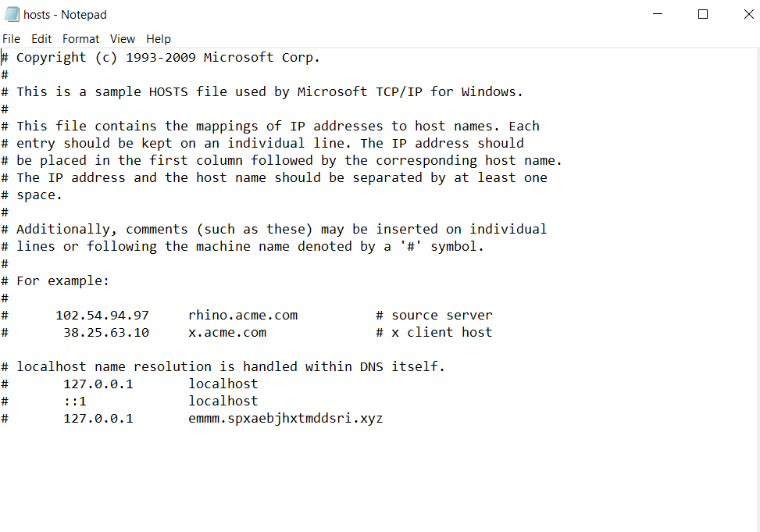760x532 pixels.
Task: Click the 102.54.94.97 IP address
Action: coord(102,315)
